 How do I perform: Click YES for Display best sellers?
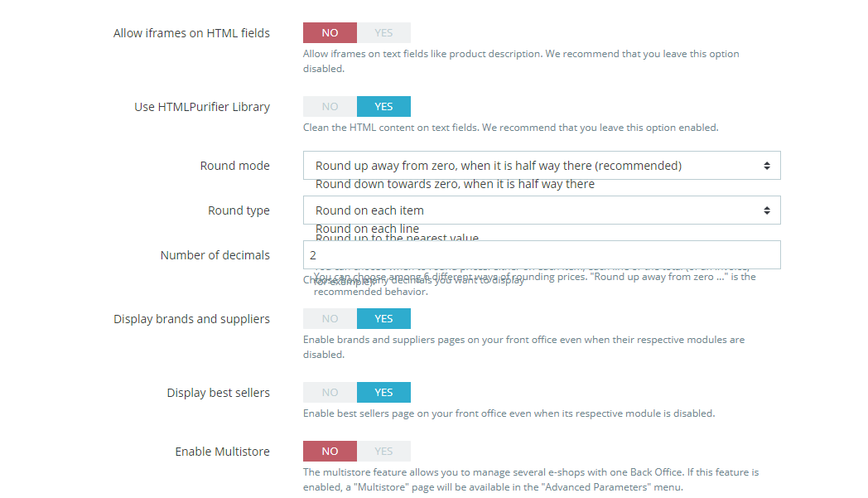coord(383,393)
